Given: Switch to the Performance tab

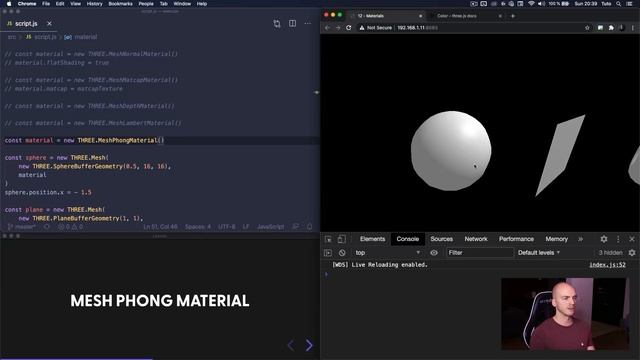Looking at the screenshot, I should tap(516, 239).
